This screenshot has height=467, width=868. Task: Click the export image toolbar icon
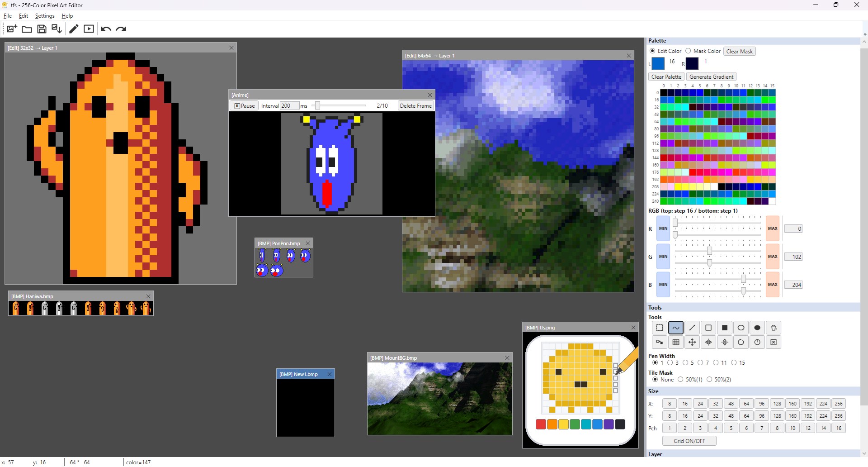(x=57, y=29)
